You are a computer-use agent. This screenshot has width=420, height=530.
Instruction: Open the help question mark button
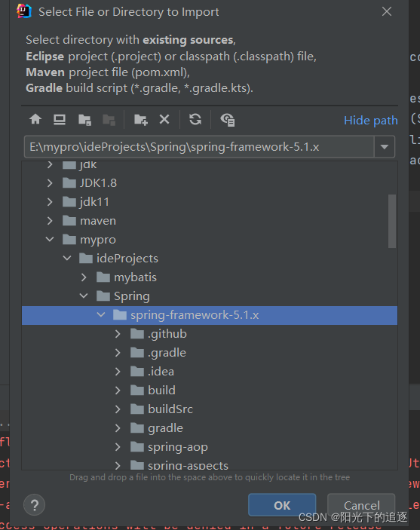(34, 505)
